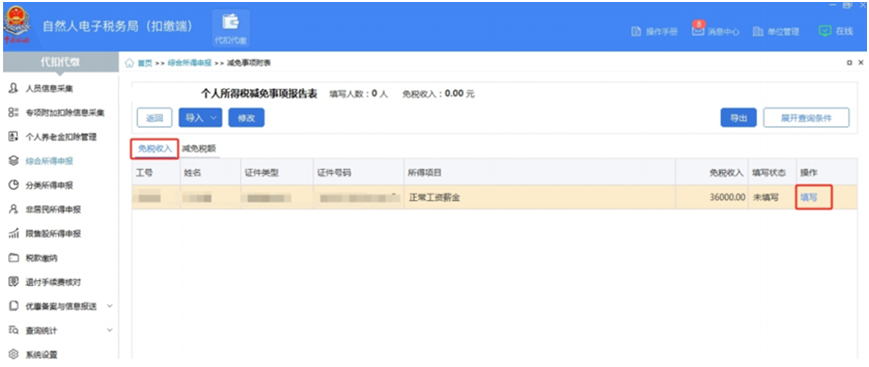Viewport: 869px width, 367px height.
Task: Open the 操作手册 manual
Action: 655,32
